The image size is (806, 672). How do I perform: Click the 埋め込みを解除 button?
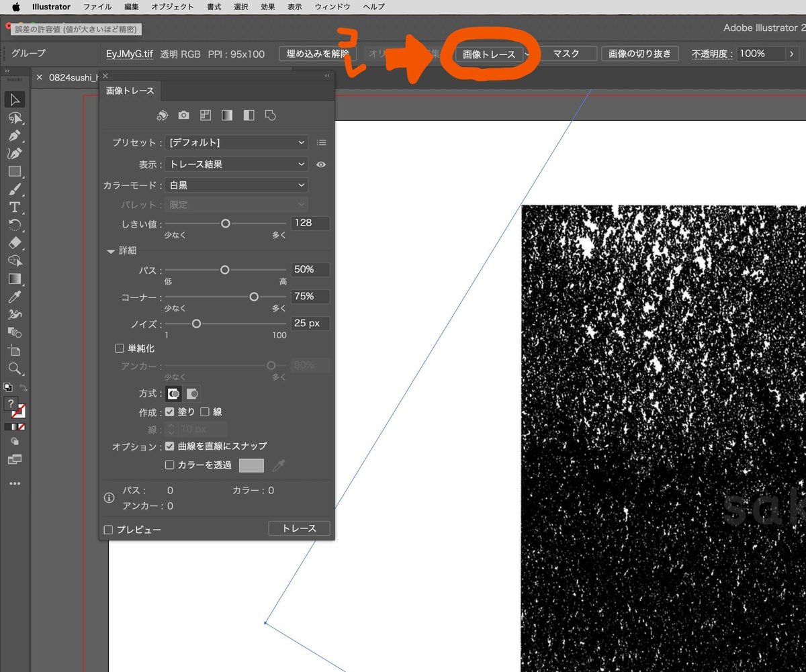coord(318,54)
